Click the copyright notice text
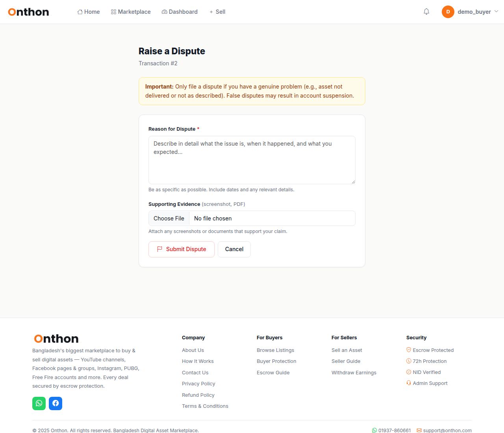 (115, 430)
